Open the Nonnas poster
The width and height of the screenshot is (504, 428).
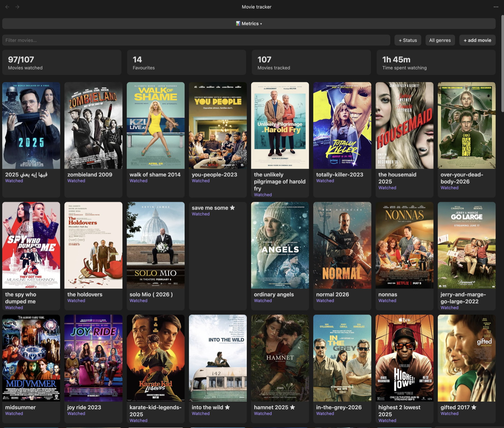tap(404, 245)
